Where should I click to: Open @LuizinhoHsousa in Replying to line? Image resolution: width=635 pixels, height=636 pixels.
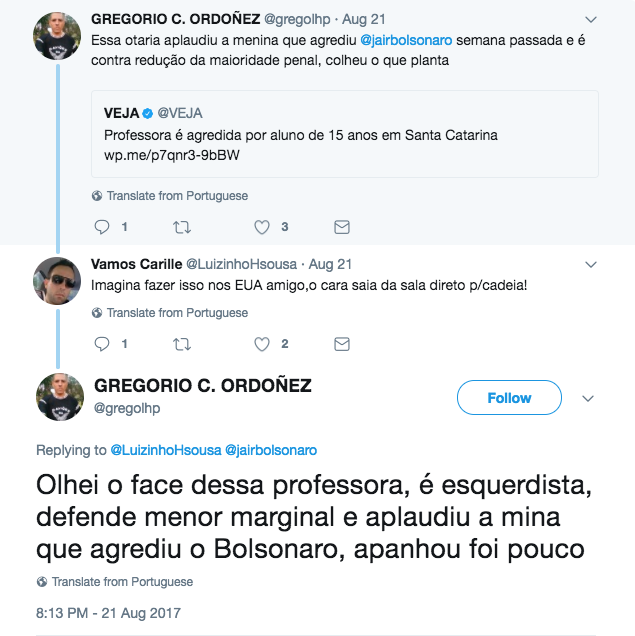click(x=164, y=450)
